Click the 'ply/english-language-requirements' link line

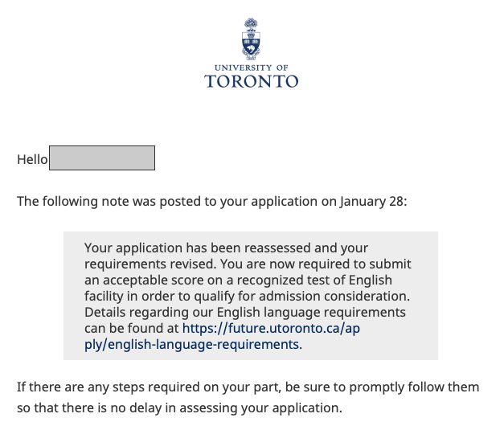click(x=193, y=344)
